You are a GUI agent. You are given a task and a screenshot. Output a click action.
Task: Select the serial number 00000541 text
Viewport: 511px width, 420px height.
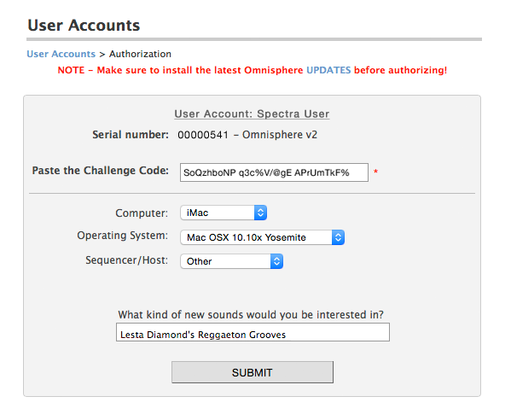(203, 135)
